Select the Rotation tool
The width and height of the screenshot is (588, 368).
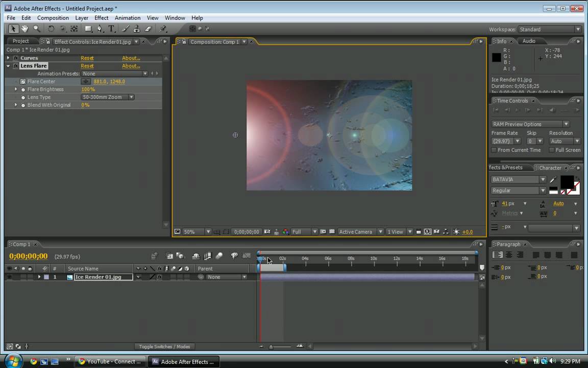click(51, 29)
